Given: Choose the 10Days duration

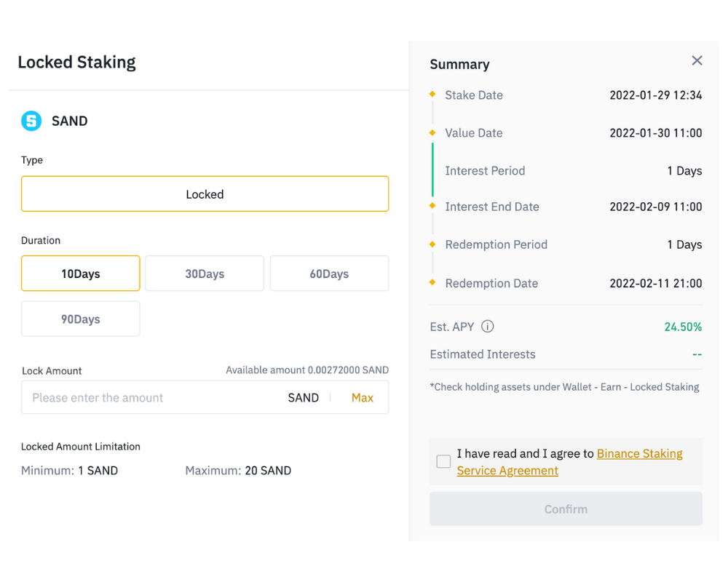Looking at the screenshot, I should tap(80, 274).
